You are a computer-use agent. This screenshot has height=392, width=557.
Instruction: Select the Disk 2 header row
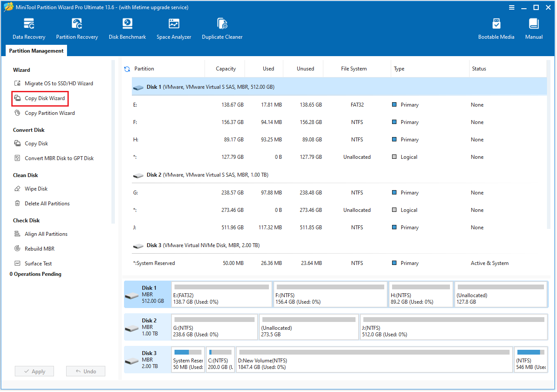click(339, 175)
